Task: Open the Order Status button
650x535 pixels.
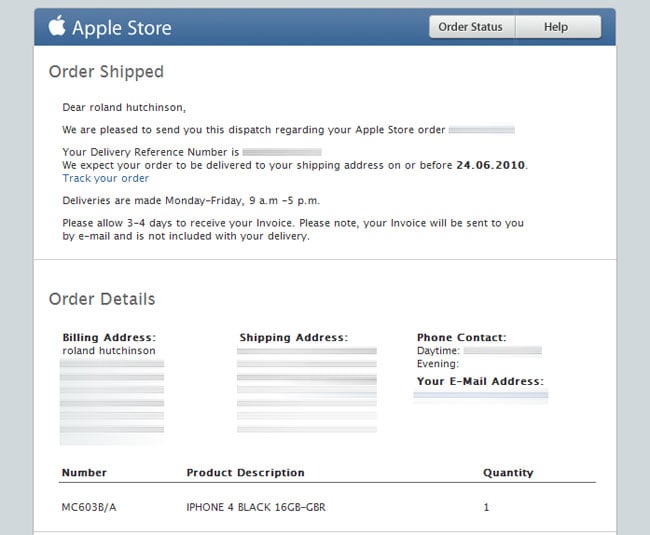Action: [x=472, y=27]
